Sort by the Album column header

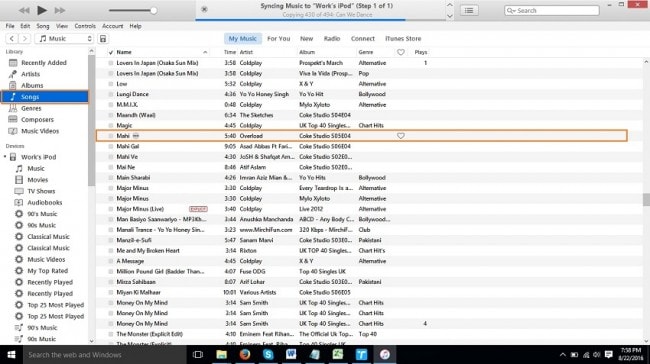(x=307, y=52)
